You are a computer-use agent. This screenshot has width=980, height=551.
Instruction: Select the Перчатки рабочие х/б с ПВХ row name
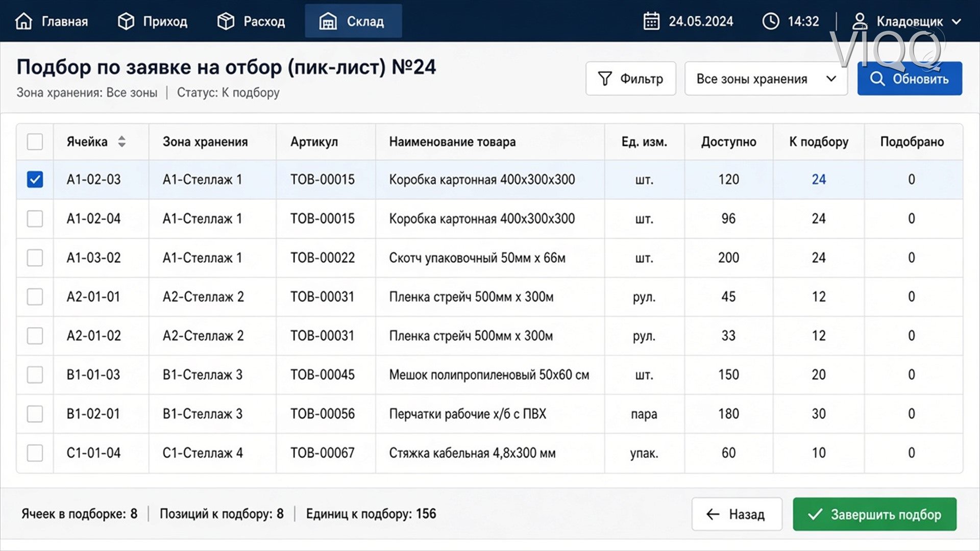click(468, 414)
